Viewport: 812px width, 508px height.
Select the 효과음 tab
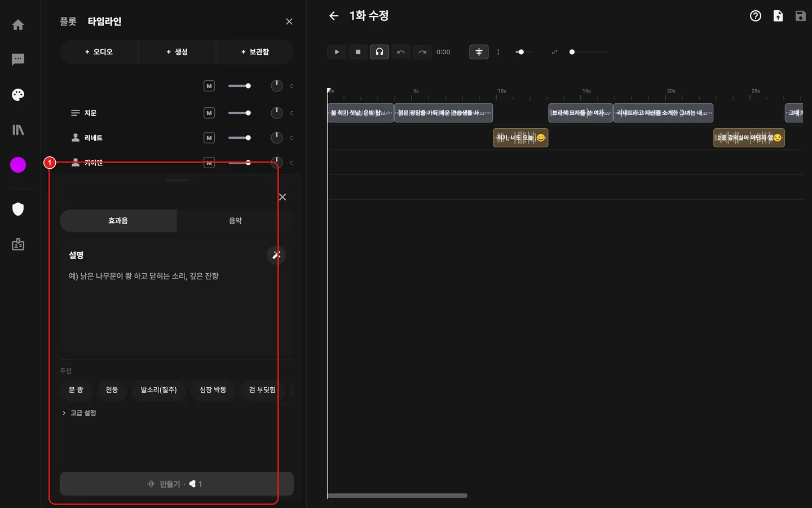pyautogui.click(x=118, y=221)
